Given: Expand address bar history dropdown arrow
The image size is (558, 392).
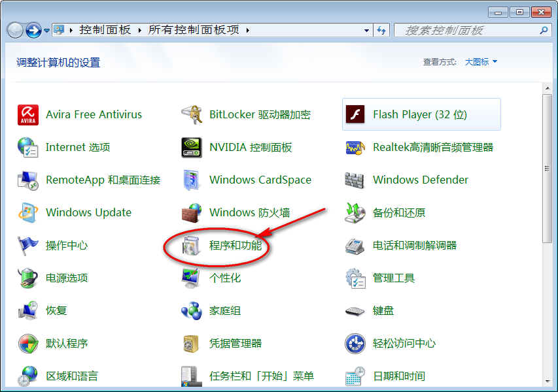Looking at the screenshot, I should pyautogui.click(x=366, y=31).
